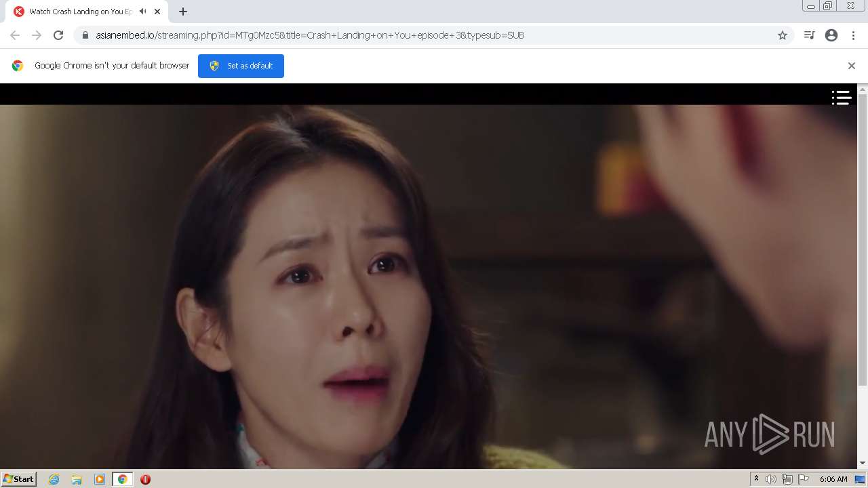View site security lock information

(x=85, y=35)
